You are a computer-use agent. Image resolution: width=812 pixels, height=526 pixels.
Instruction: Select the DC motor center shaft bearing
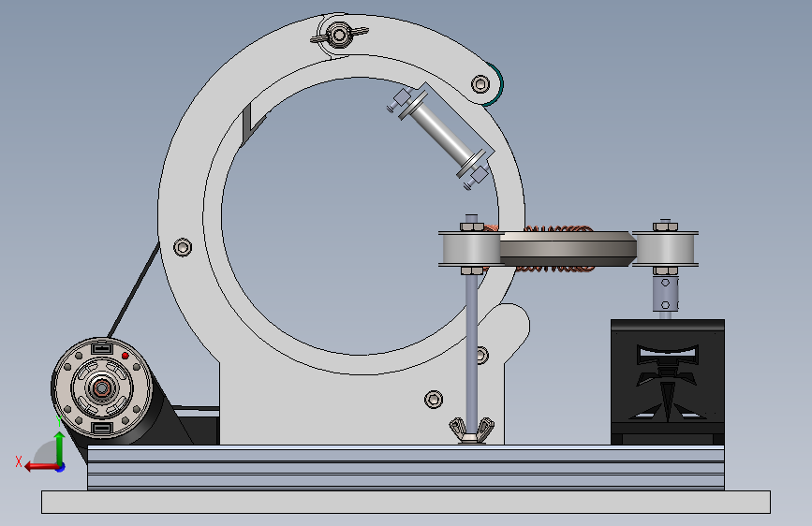[101, 387]
